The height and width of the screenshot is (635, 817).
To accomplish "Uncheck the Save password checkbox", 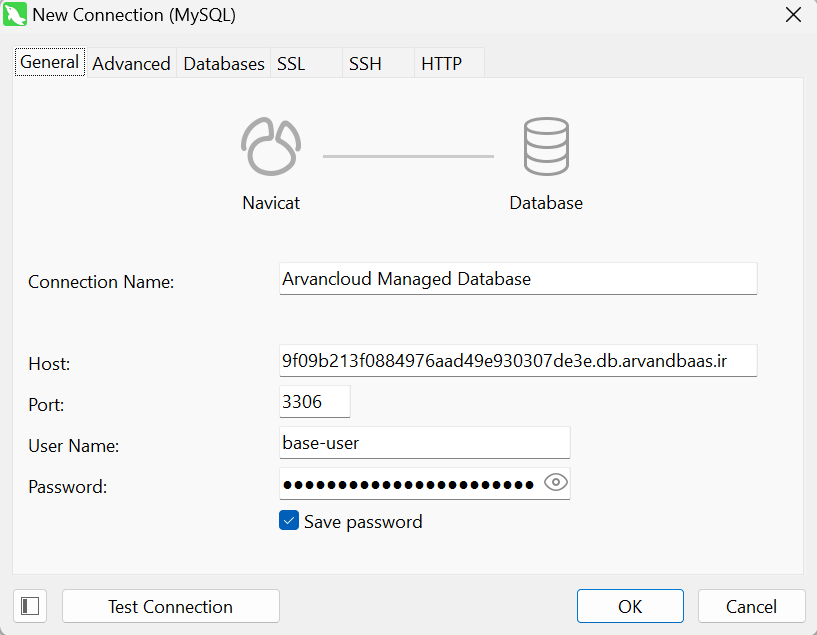I will coord(289,521).
